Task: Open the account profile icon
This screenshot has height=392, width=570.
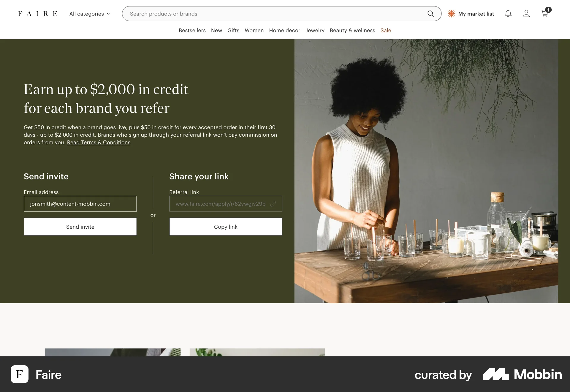Action: click(x=526, y=14)
